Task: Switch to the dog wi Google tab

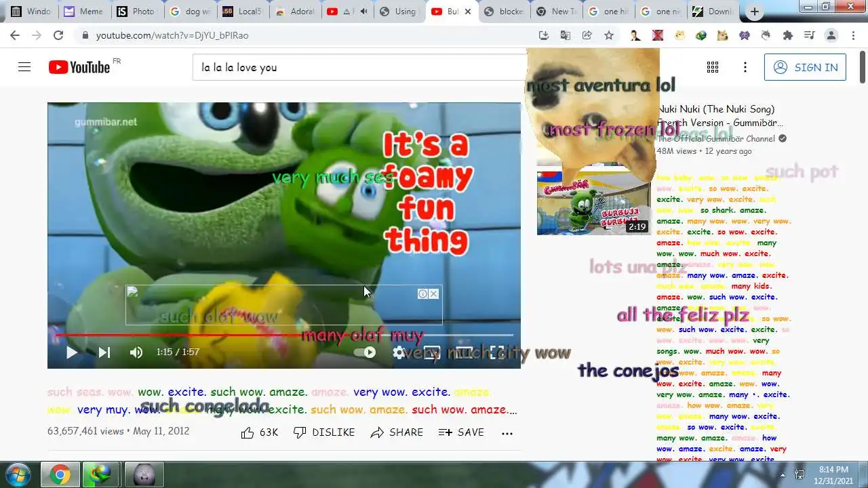Action: coord(189,12)
